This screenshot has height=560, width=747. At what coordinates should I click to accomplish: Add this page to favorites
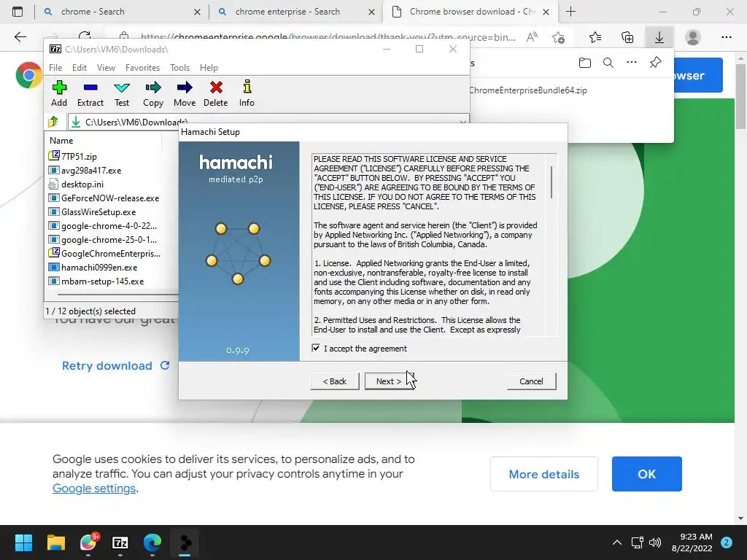(558, 37)
